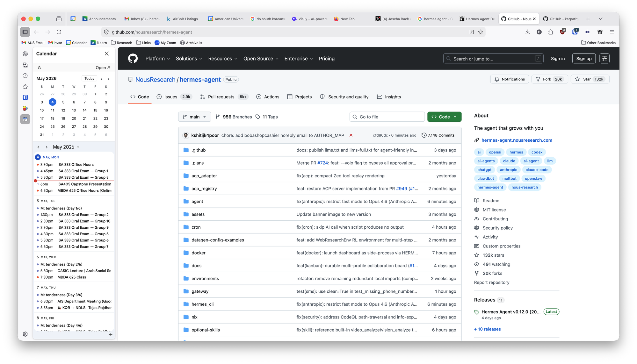Open the Research bookmarks folder
The image size is (637, 364).
point(121,43)
